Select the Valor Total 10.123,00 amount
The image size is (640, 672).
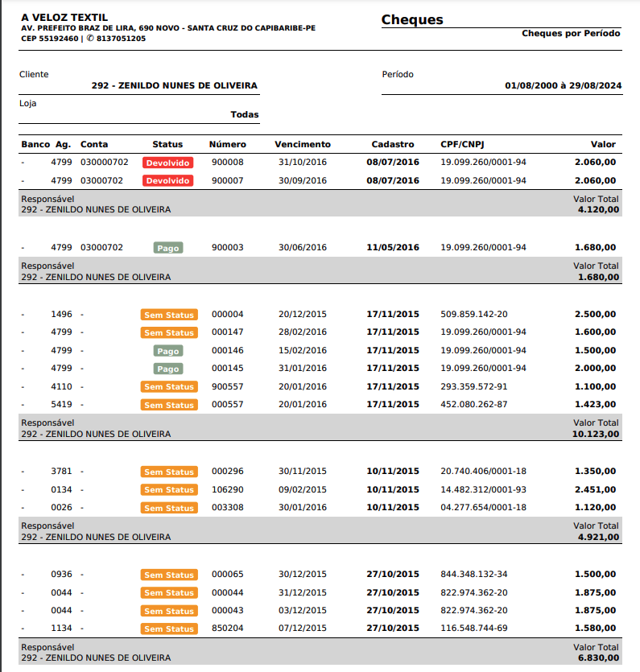pos(596,434)
